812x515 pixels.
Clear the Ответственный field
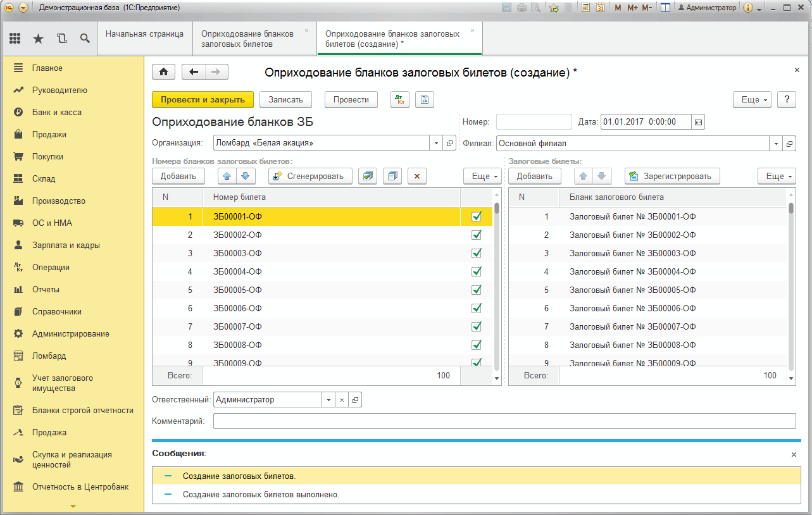tap(342, 400)
